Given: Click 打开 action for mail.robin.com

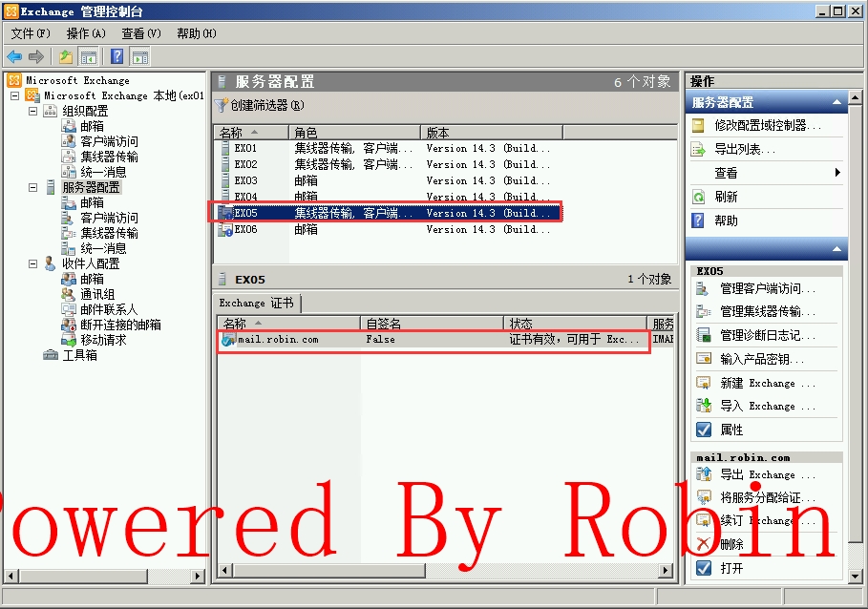Looking at the screenshot, I should (731, 568).
